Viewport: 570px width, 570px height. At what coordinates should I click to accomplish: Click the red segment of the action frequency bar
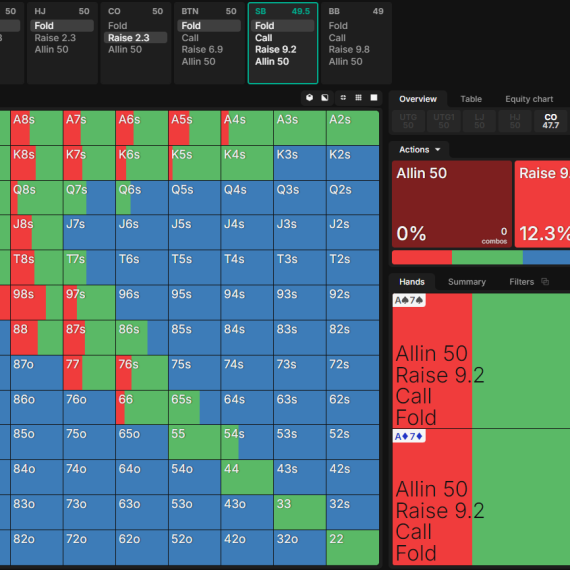point(422,257)
